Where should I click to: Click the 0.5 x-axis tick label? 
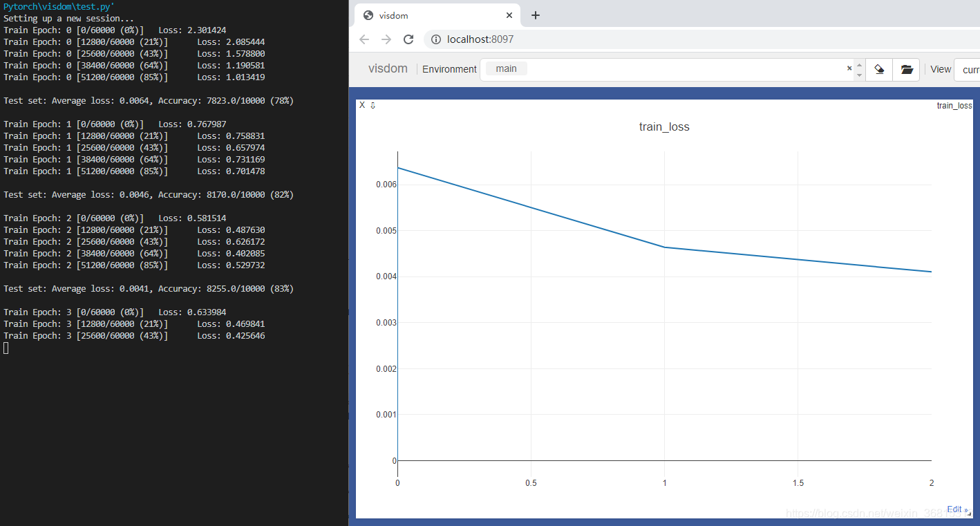pos(531,483)
